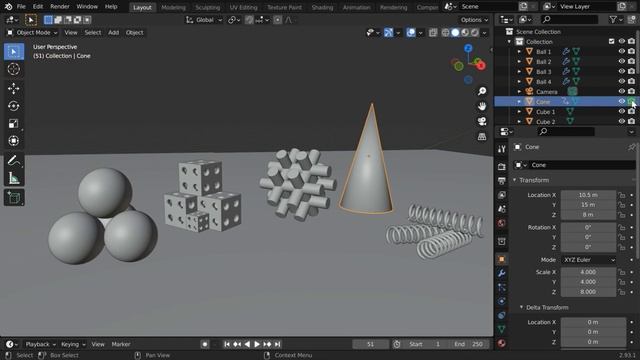Hide Ball 1 in viewport
Viewport: 640px width, 360px height.
(621, 51)
